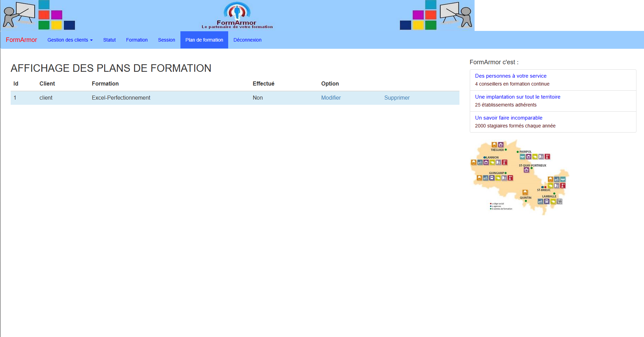Expand the Gestion des clients dropdown
644x337 pixels.
pyautogui.click(x=70, y=40)
